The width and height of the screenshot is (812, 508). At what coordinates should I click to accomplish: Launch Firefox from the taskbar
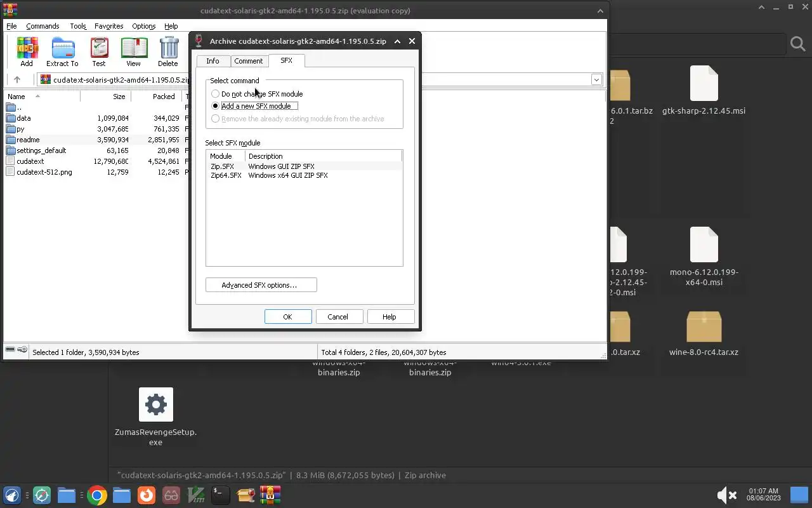(147, 495)
